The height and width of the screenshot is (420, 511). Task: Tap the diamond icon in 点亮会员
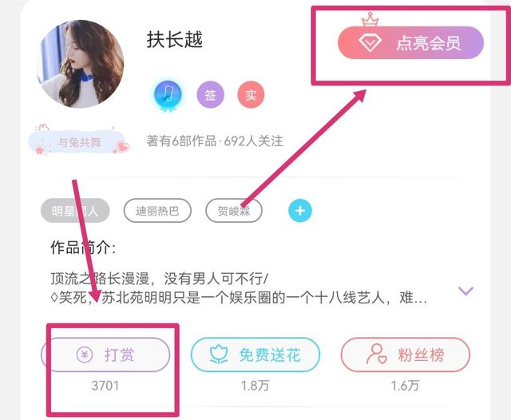coord(370,43)
